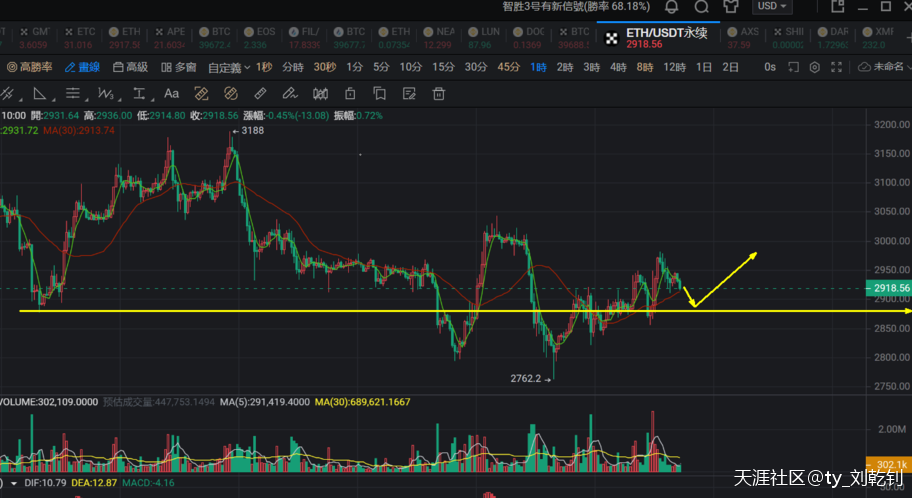
Task: Open the USD currency dropdown
Action: (773, 7)
